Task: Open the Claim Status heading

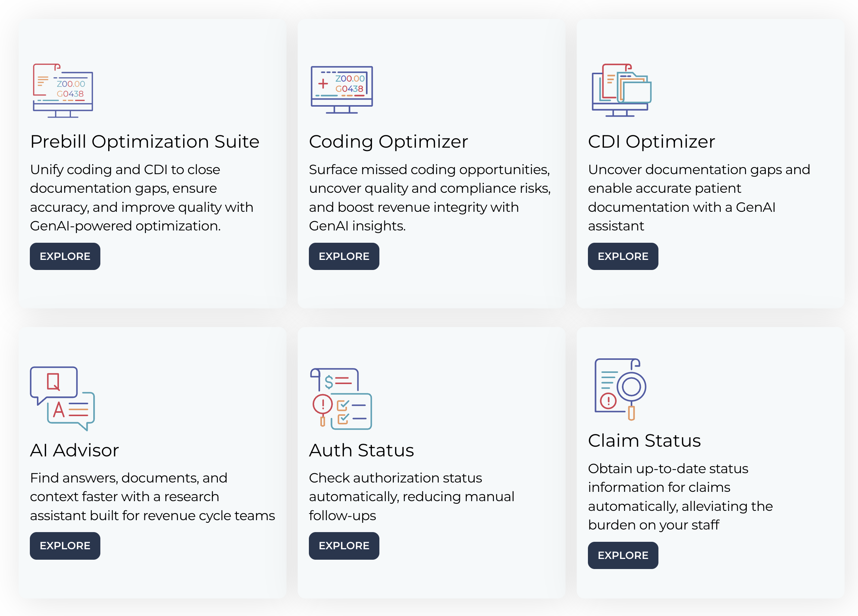Action: pyautogui.click(x=644, y=441)
